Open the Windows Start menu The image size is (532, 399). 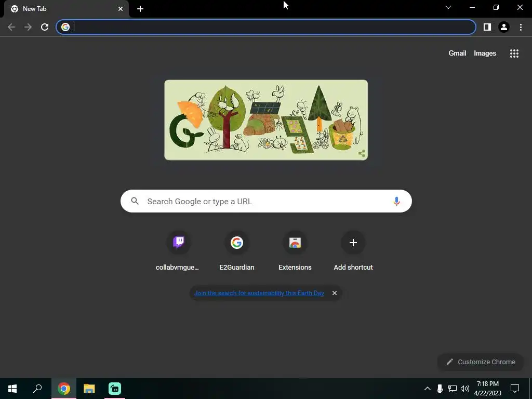12,389
